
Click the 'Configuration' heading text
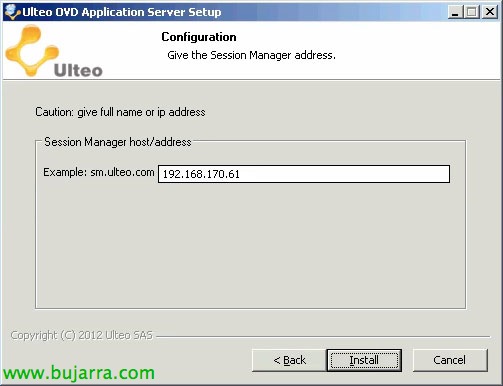[x=199, y=37]
